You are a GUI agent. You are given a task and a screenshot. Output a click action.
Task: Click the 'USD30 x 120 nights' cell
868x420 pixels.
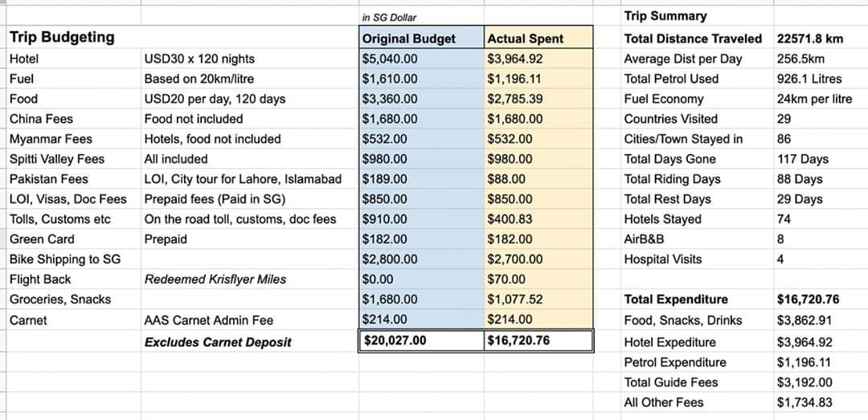(250, 59)
